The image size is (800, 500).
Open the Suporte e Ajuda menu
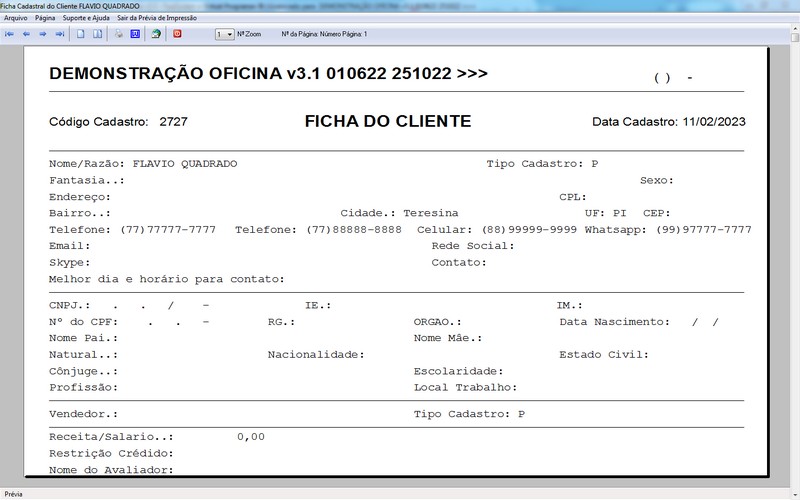(x=86, y=18)
